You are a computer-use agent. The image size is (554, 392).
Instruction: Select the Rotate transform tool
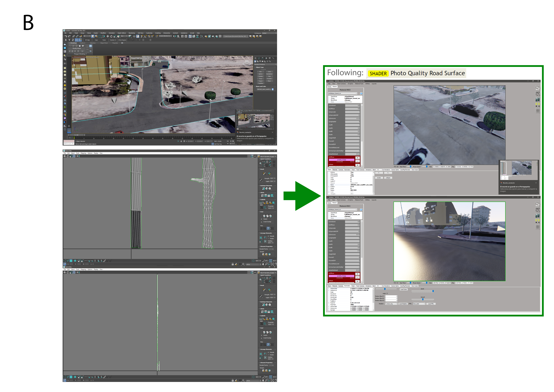111,36
